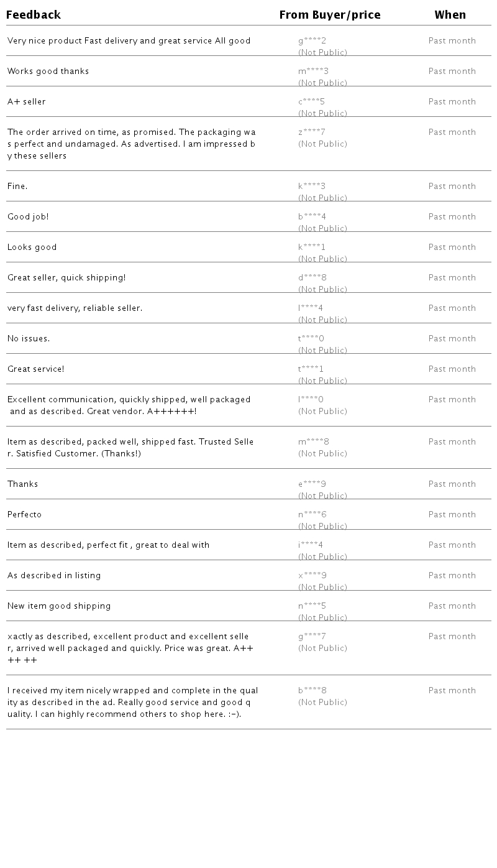Screen dimensions: 497x868
Task: Click the "From Buyer/price" column header
Action: tap(330, 15)
